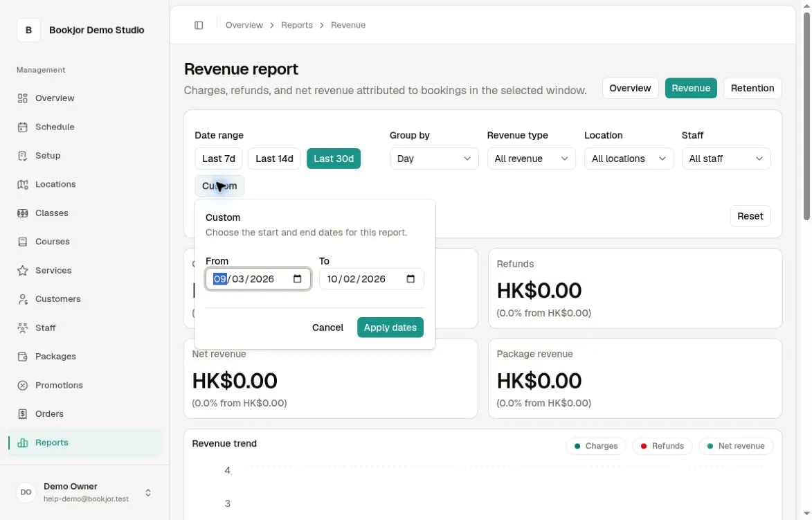
Task: Click the Package revenue HK$0.00 value
Action: [x=539, y=382]
